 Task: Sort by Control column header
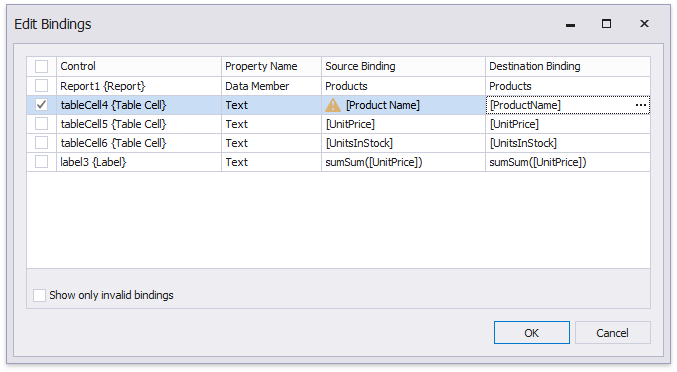tap(139, 66)
